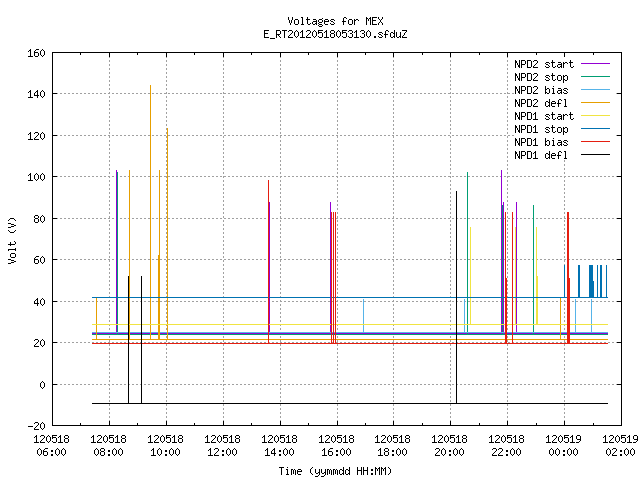640x480 pixels.
Task: Select the 'NPD2 defl' legend label
Action: click(541, 103)
